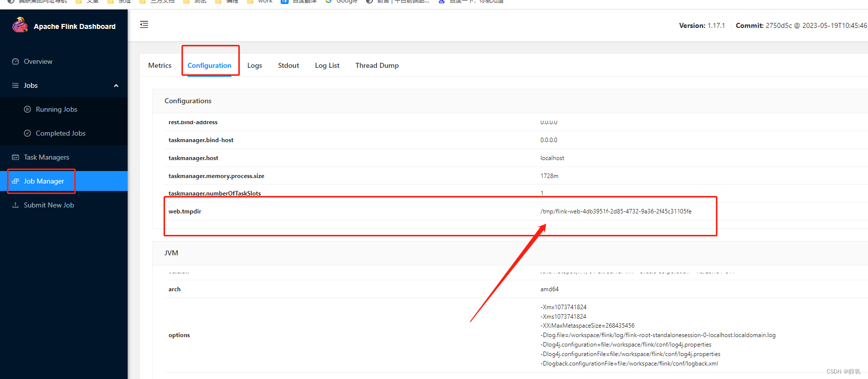Click the localhost value

pos(552,158)
